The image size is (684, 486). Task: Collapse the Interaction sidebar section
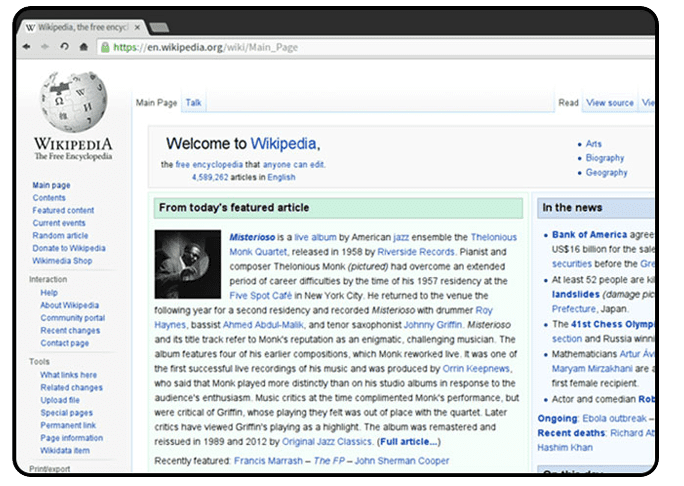tap(48, 279)
